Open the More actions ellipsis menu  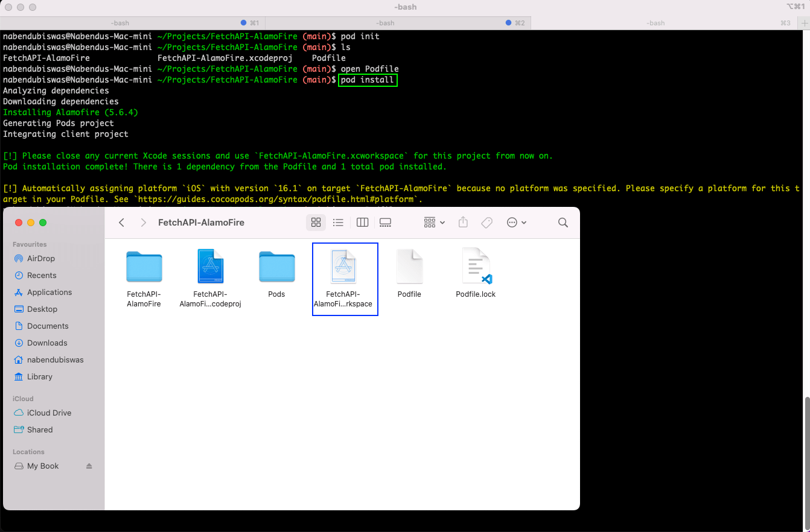(x=517, y=223)
